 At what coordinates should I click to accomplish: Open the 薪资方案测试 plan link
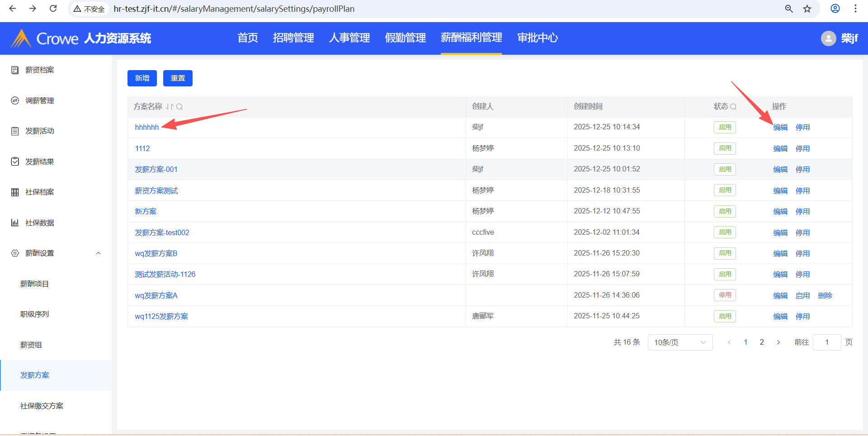[156, 191]
